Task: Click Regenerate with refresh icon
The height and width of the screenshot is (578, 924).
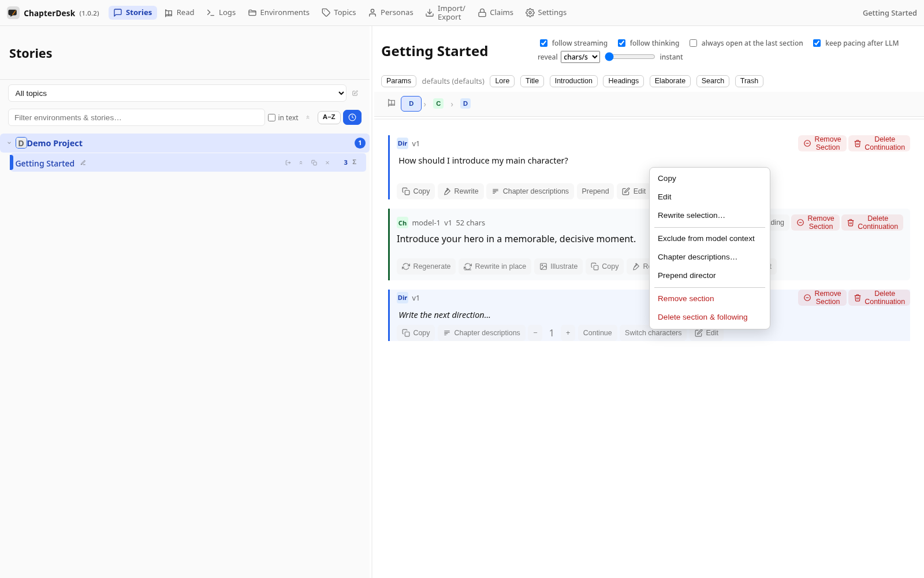Action: [x=426, y=266]
